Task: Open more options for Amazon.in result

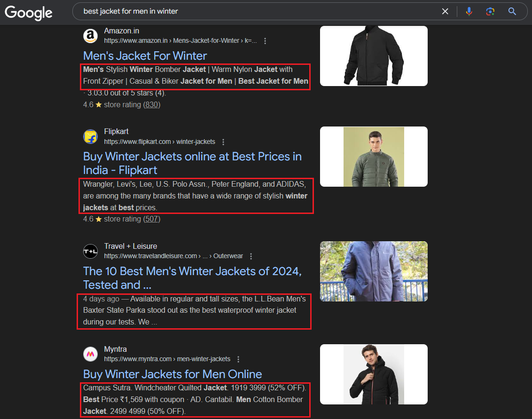Action: [x=265, y=41]
